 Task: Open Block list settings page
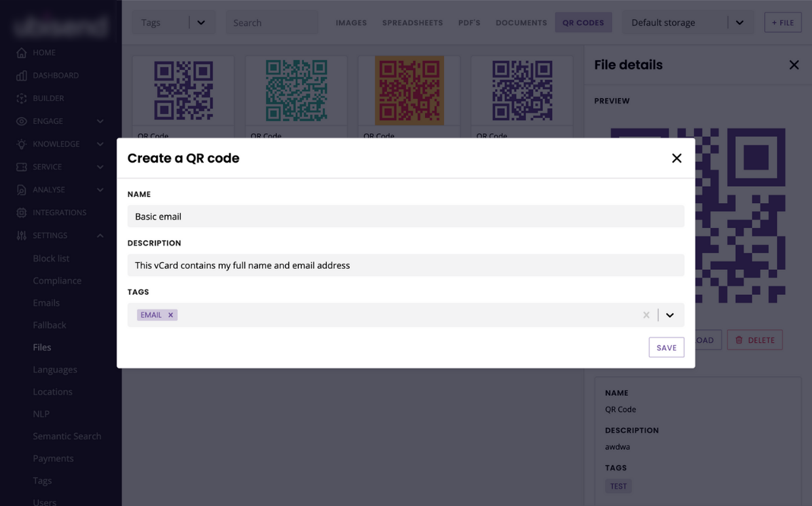(x=51, y=258)
